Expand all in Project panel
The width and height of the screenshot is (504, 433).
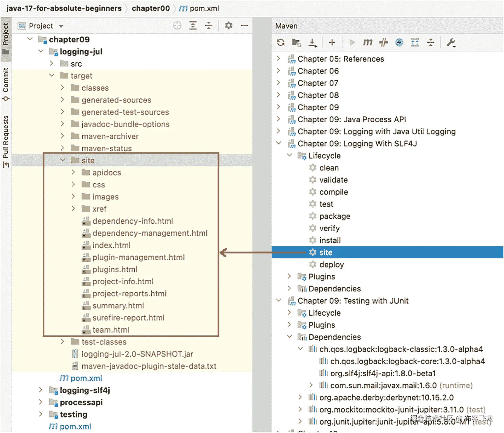pos(193,26)
